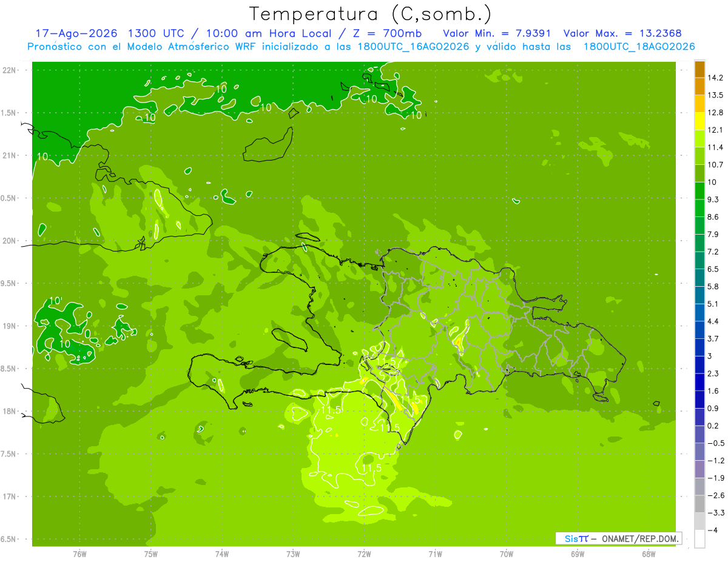Screen dimensions: 728x562
Task: Click the '-3.3' colorbar value
Action: click(716, 513)
